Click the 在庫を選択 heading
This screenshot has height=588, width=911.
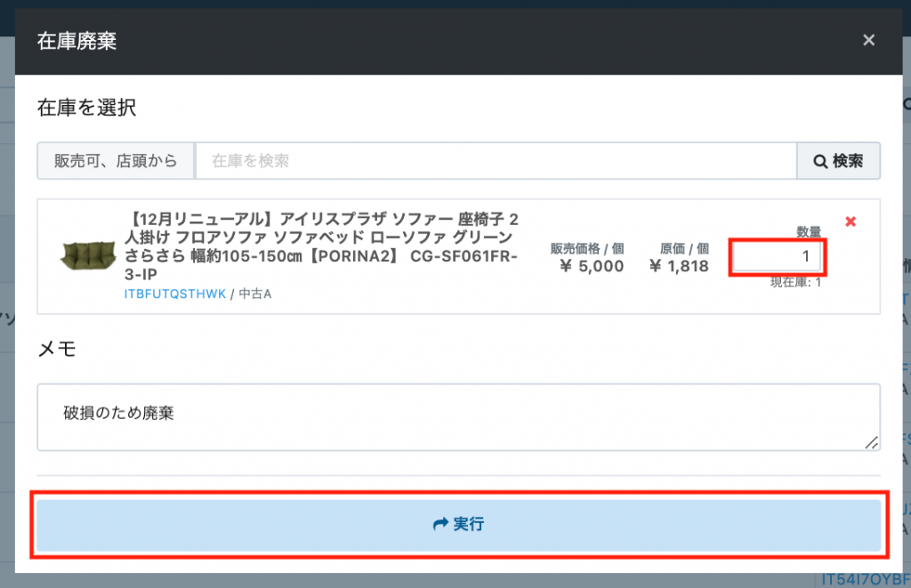click(x=86, y=108)
